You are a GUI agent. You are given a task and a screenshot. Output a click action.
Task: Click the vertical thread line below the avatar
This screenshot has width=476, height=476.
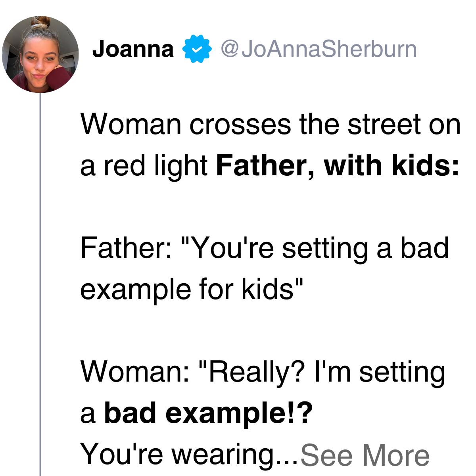tap(40, 284)
